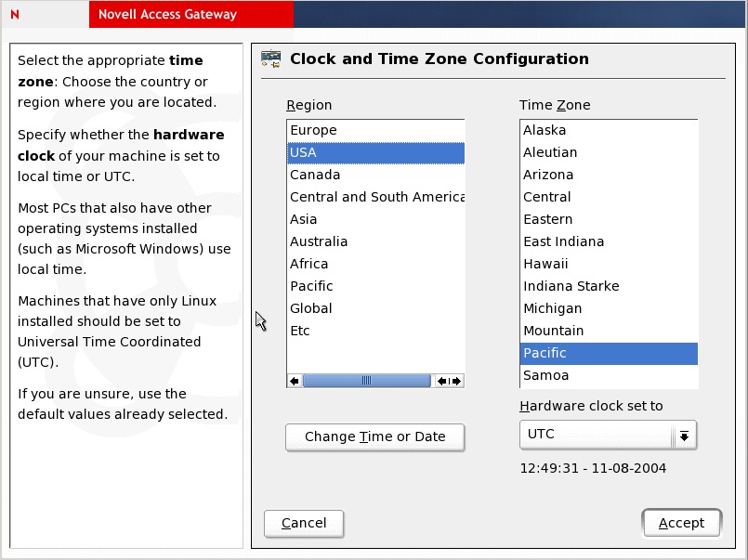Select the Alaska time zone
Screen dimensions: 748x560
point(545,130)
